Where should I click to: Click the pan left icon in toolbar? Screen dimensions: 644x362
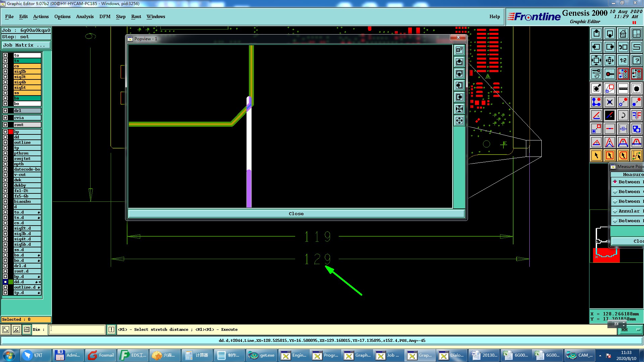click(596, 47)
